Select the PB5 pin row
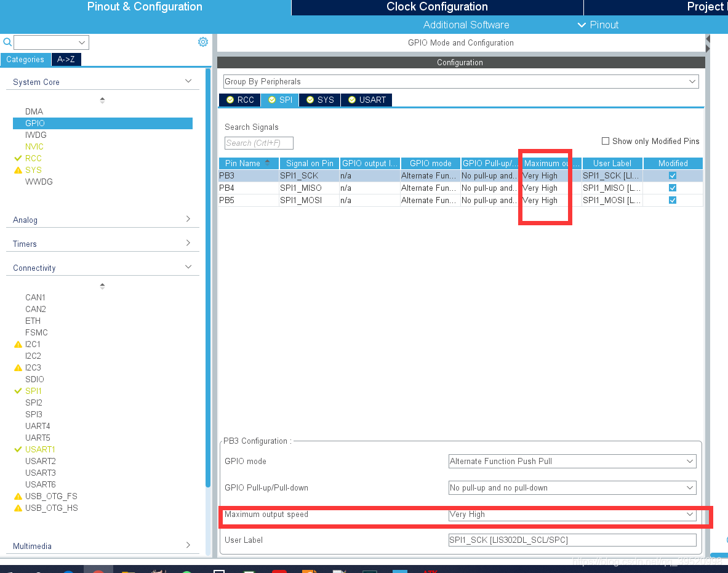This screenshot has height=573, width=728. [460, 200]
